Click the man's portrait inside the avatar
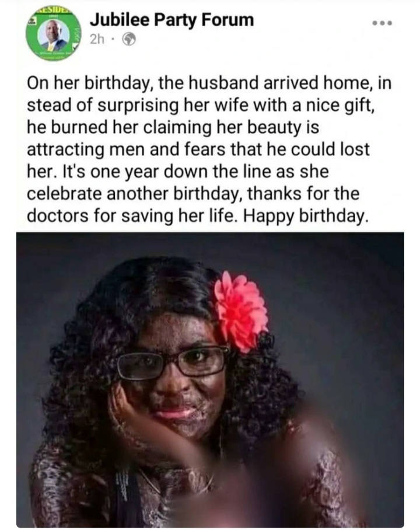 (54, 36)
